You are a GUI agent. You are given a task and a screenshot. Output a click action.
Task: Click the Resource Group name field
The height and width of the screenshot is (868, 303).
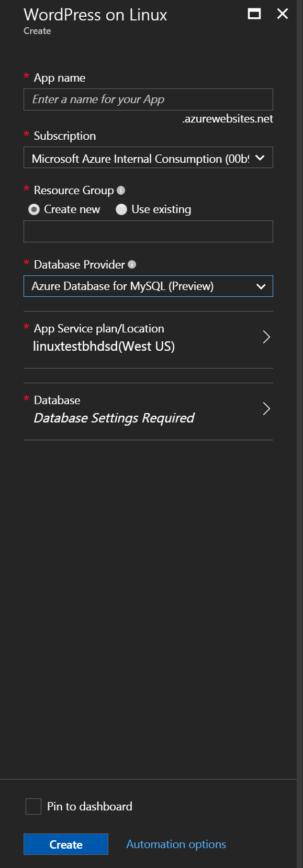[148, 231]
